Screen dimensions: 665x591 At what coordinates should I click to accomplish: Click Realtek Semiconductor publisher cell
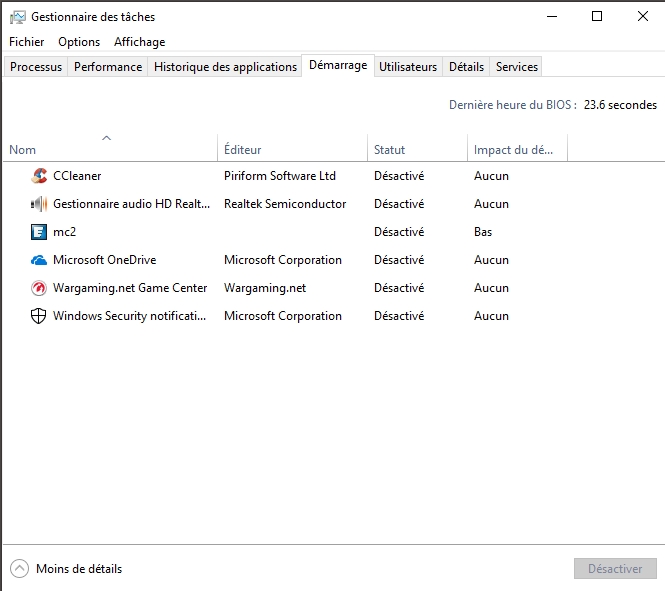(x=285, y=204)
